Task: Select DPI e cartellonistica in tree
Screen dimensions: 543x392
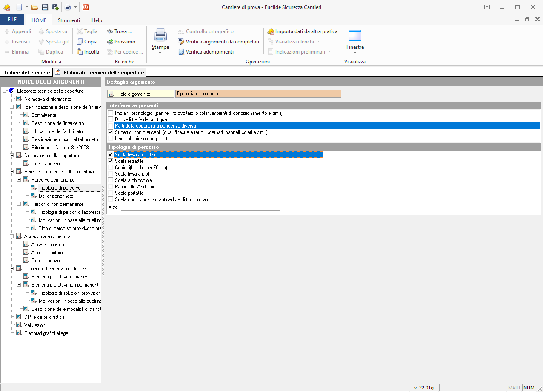Action: coord(44,317)
